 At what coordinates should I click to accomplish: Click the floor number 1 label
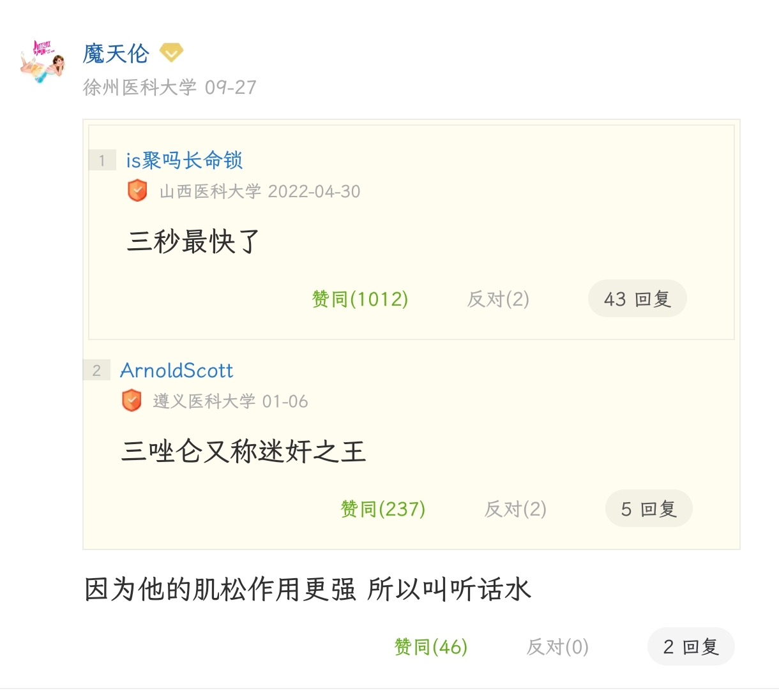[x=102, y=161]
